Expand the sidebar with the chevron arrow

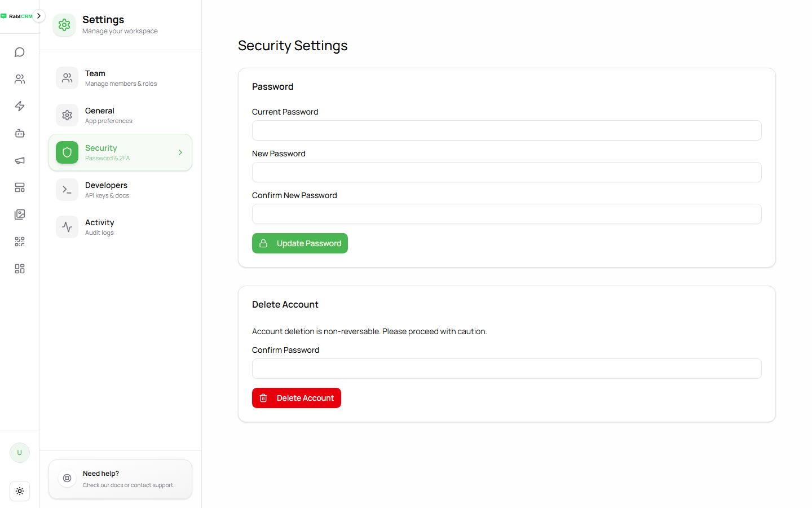pyautogui.click(x=39, y=16)
